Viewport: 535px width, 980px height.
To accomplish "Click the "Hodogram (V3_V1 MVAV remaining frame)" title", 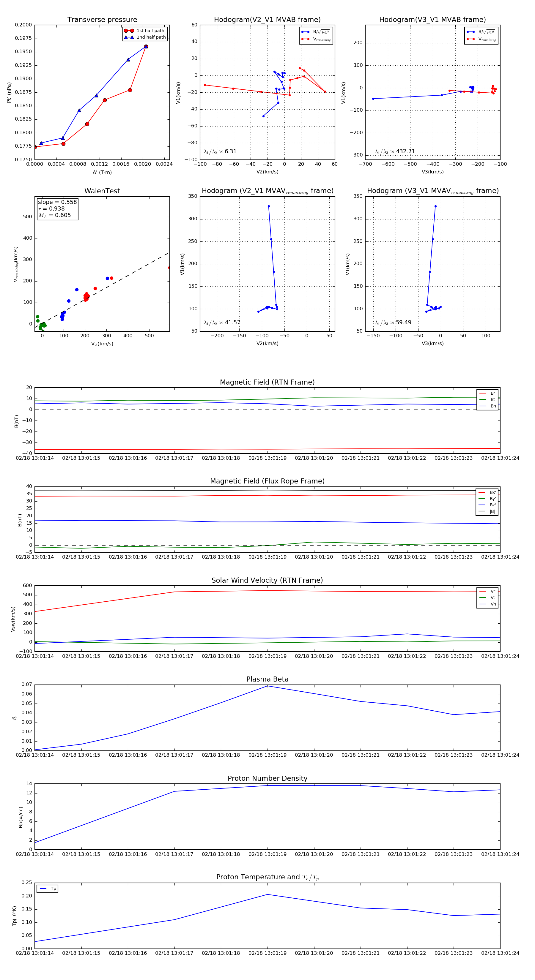I will click(x=432, y=191).
